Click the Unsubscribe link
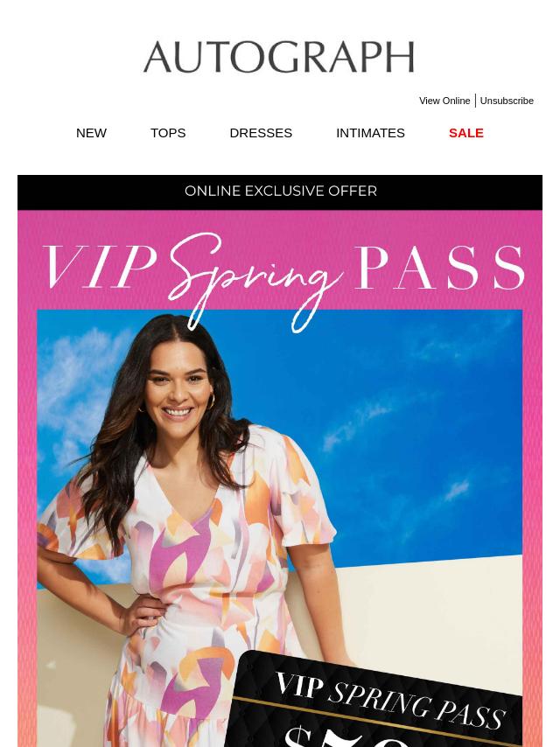This screenshot has height=747, width=560. pos(507,101)
